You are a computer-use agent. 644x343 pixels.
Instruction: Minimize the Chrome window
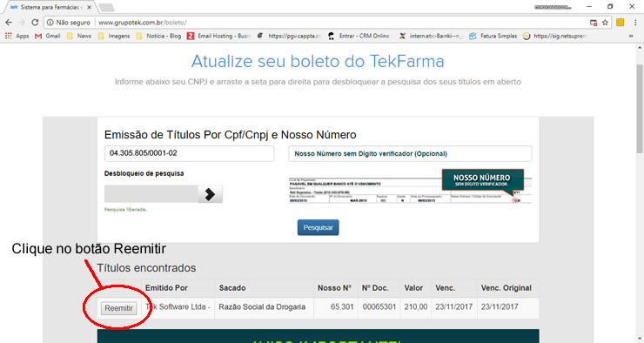click(x=589, y=7)
